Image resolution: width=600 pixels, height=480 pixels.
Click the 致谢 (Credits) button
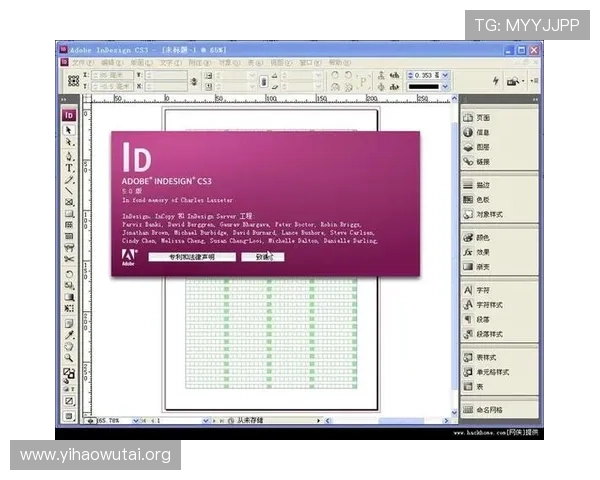262,257
